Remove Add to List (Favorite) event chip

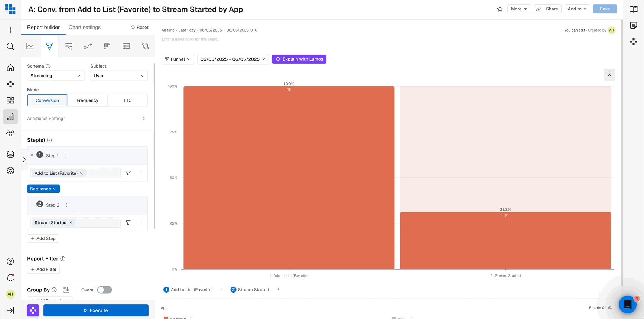(x=81, y=173)
